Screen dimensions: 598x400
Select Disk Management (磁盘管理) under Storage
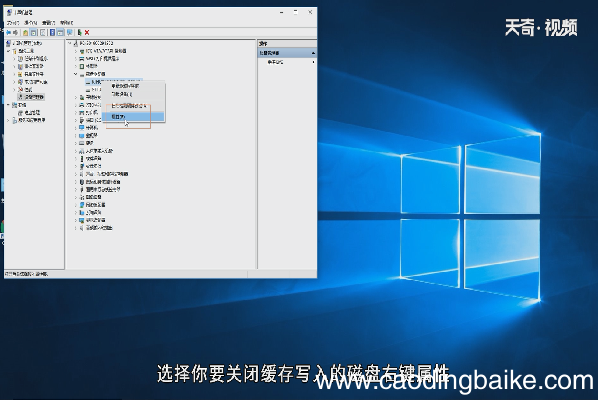click(29, 112)
